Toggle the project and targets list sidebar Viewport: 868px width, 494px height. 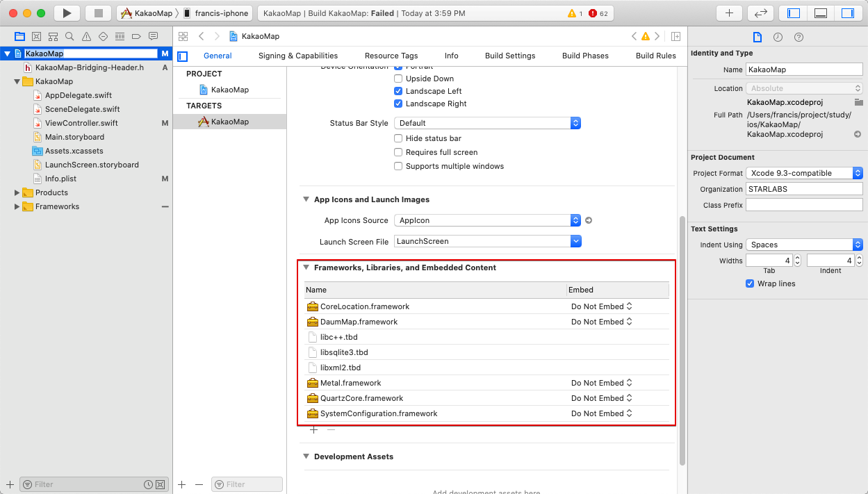(x=183, y=56)
